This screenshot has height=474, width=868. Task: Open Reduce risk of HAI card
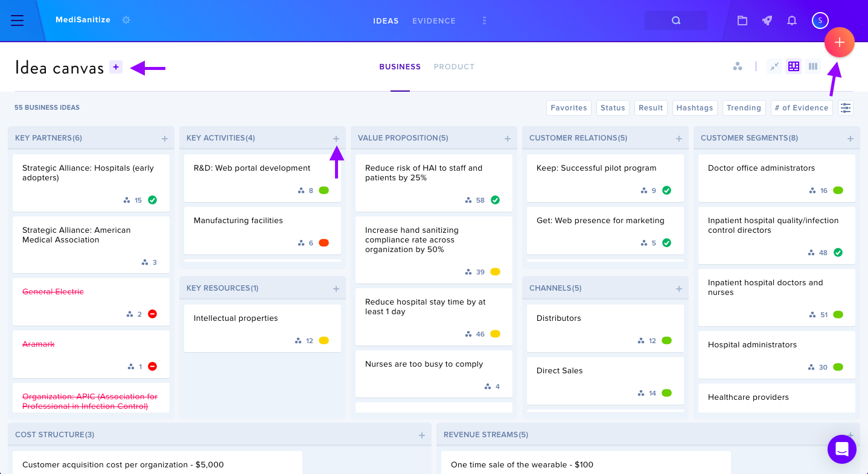434,183
